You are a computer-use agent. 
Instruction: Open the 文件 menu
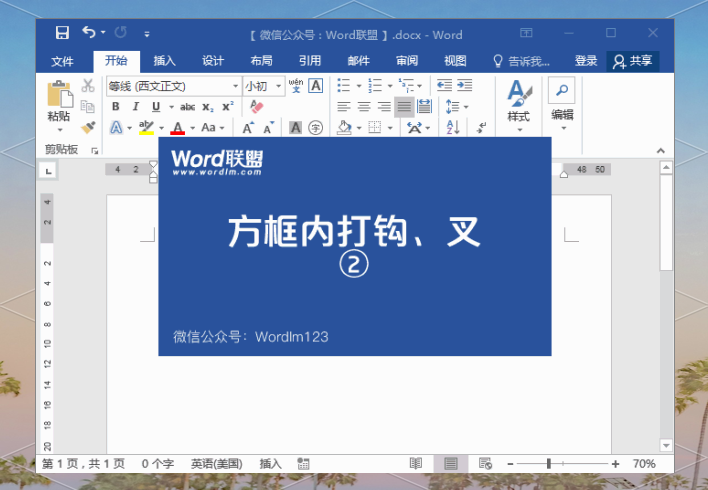[x=62, y=61]
